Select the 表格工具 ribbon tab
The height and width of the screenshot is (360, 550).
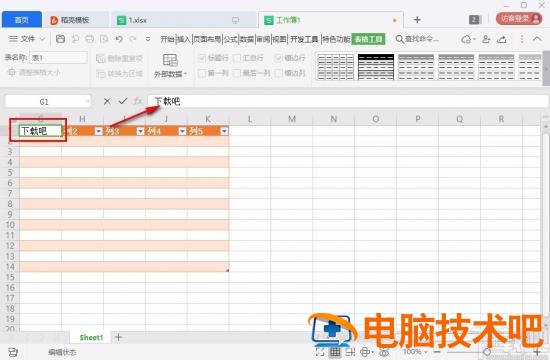pyautogui.click(x=368, y=39)
